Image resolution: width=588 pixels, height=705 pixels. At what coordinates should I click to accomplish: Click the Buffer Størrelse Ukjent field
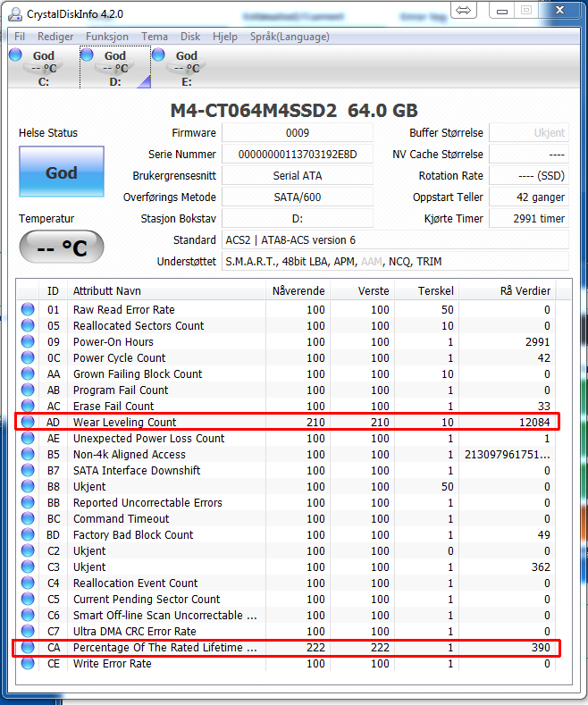pos(529,132)
